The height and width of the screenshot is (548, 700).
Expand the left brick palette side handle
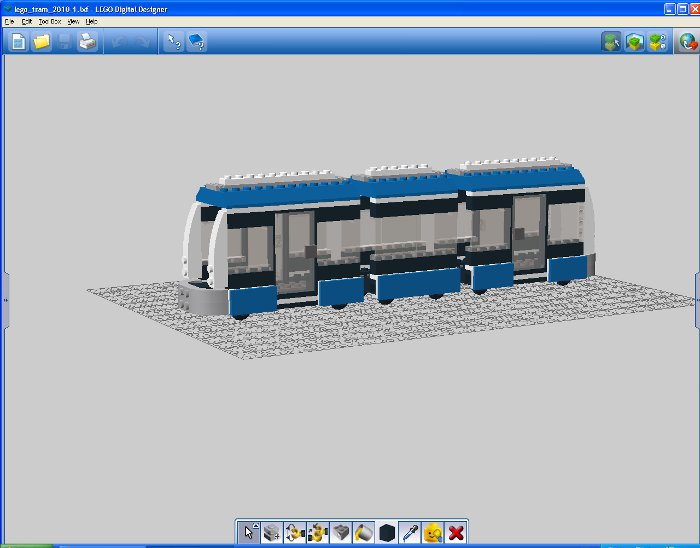coord(6,300)
